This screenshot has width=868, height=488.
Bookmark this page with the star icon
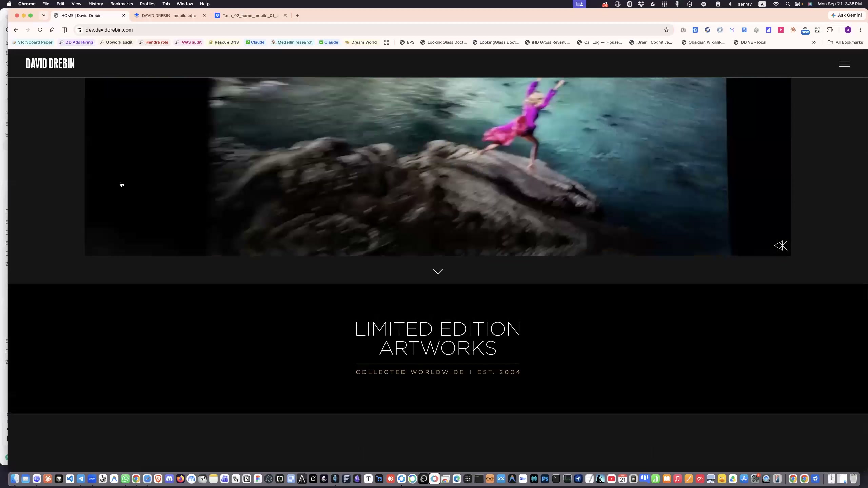click(x=666, y=30)
